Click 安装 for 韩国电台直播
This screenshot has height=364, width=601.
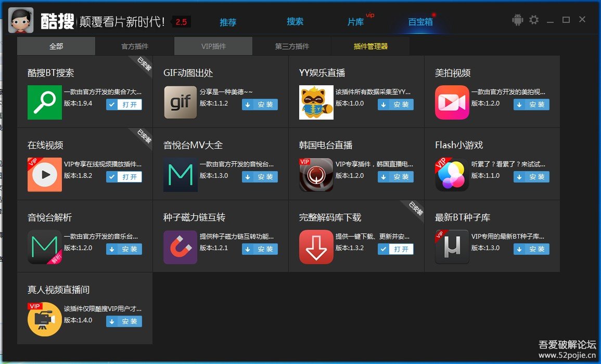[x=395, y=177]
